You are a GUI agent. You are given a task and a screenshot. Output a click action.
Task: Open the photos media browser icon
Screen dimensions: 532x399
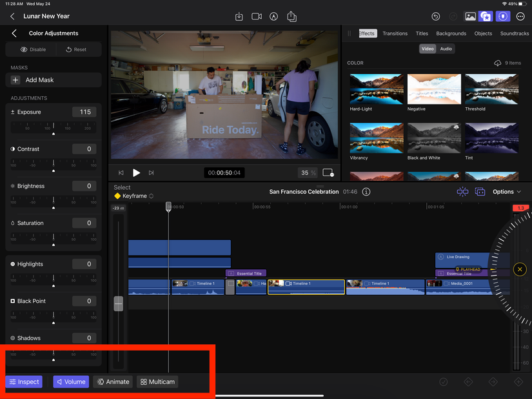click(470, 16)
